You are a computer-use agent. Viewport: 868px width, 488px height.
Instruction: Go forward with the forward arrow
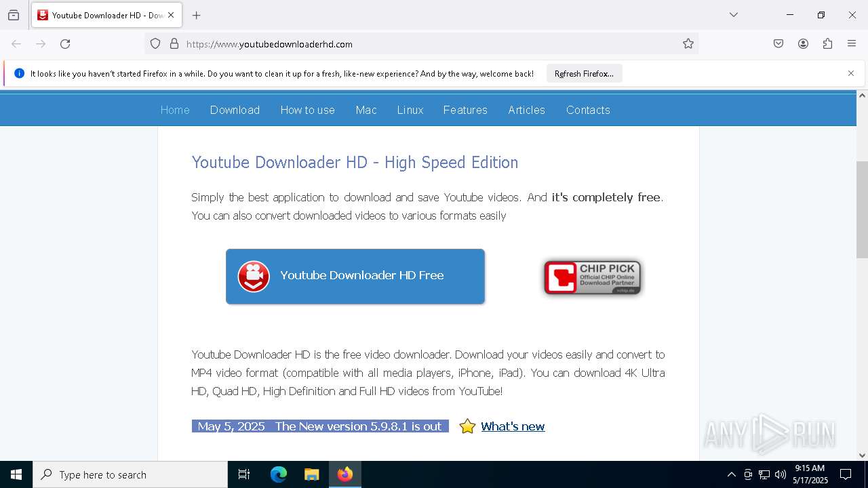[x=41, y=44]
